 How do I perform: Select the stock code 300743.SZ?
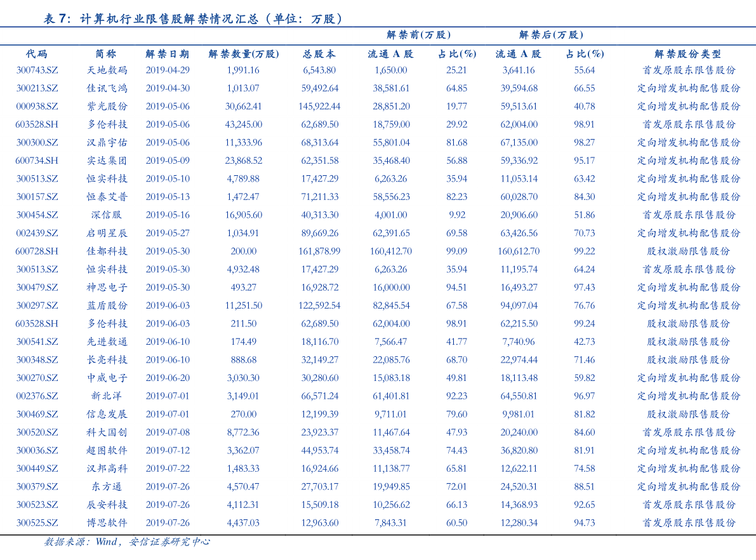pos(37,70)
